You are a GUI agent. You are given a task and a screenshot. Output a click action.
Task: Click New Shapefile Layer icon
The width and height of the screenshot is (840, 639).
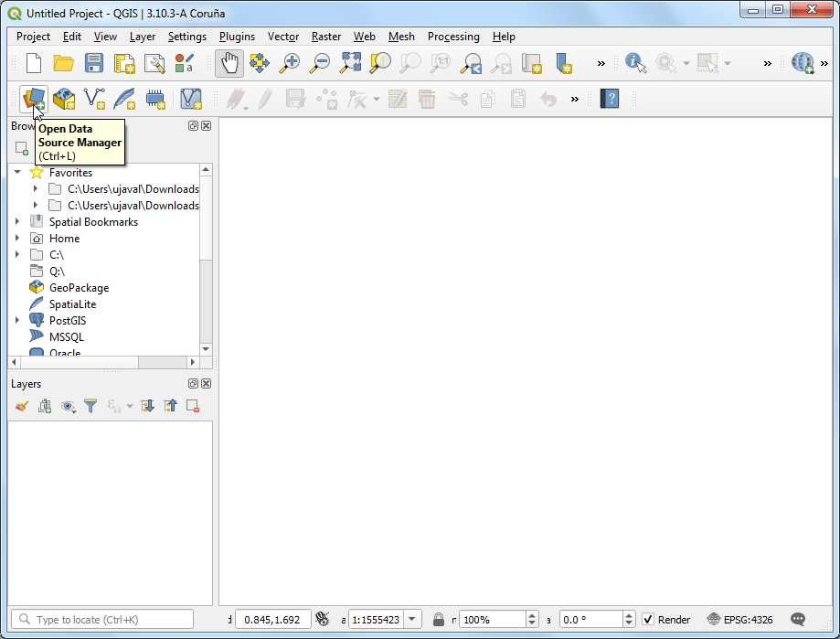pyautogui.click(x=94, y=99)
